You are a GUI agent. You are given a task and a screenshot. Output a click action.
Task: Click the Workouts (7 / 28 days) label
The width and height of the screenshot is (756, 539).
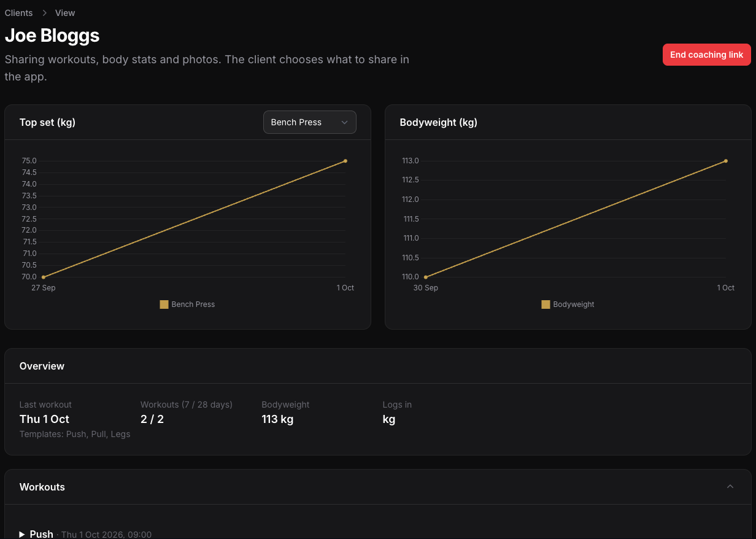187,405
